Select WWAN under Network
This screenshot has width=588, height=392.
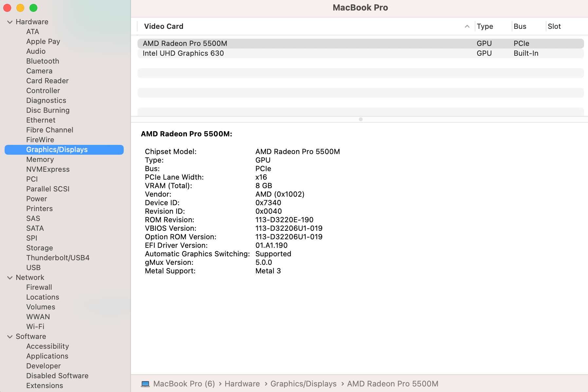(38, 317)
